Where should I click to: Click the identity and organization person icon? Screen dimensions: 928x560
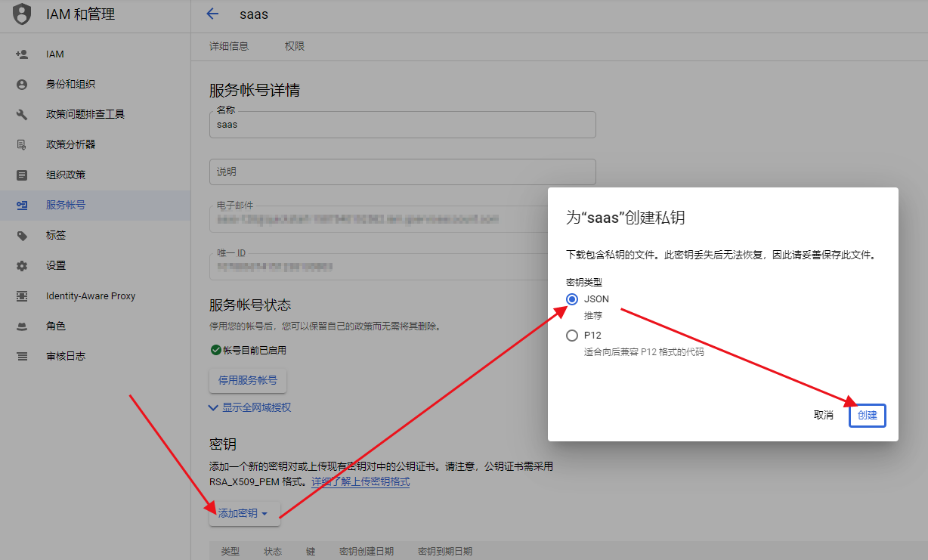pyautogui.click(x=22, y=85)
